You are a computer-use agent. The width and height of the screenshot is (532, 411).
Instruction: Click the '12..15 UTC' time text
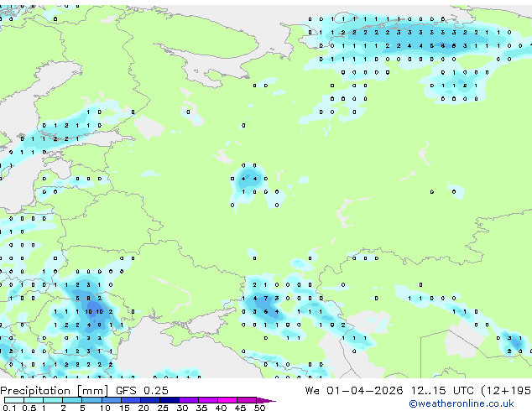pyautogui.click(x=442, y=391)
